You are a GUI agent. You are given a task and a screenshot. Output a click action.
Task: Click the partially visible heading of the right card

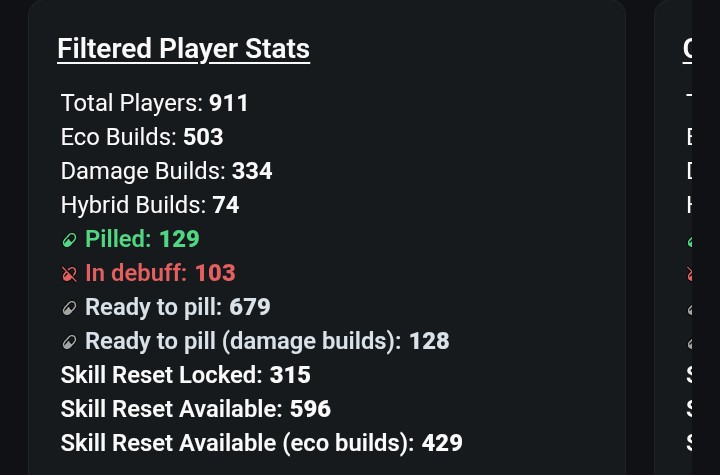pos(687,49)
